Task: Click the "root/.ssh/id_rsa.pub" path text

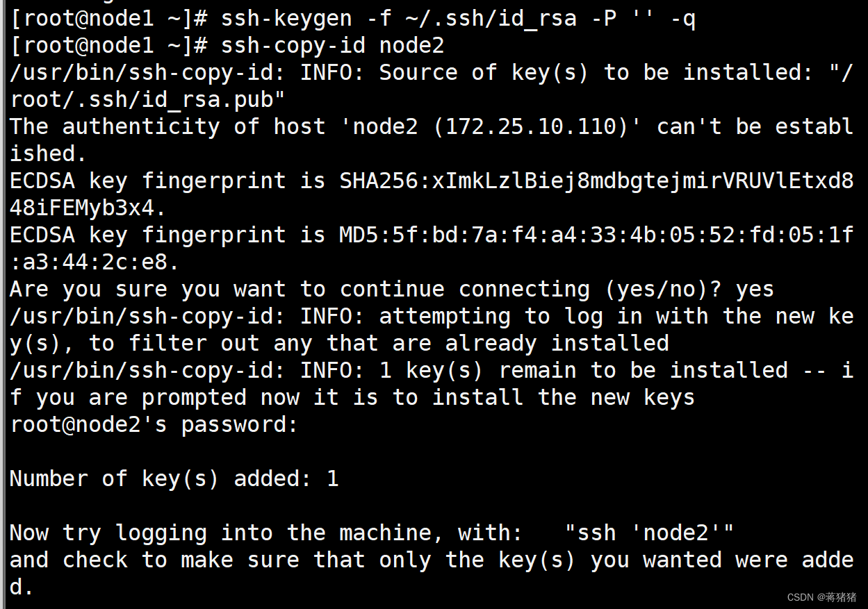Action: pos(147,100)
